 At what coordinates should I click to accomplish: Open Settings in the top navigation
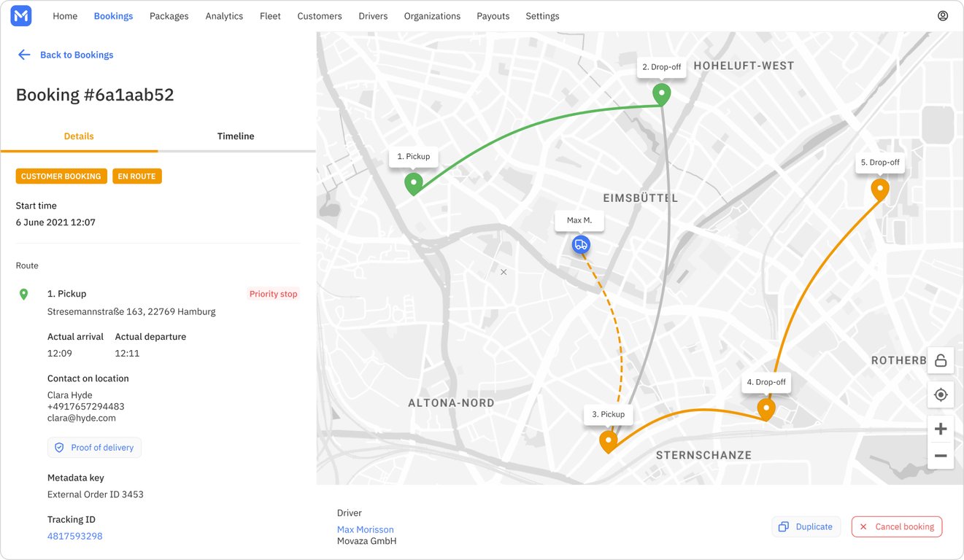click(542, 16)
